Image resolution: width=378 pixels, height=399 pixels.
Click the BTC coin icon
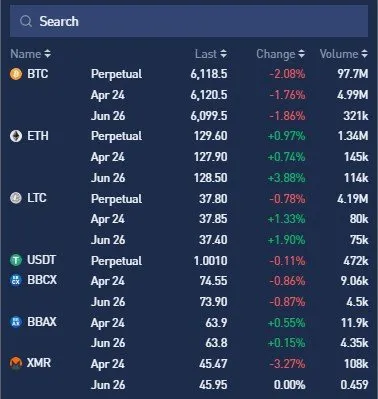pos(16,74)
